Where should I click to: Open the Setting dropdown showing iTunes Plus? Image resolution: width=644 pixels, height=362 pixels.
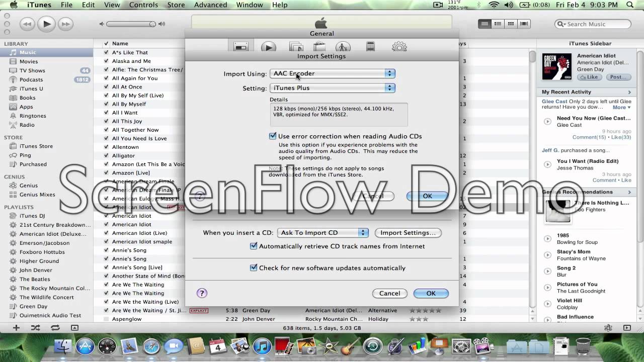pyautogui.click(x=333, y=88)
